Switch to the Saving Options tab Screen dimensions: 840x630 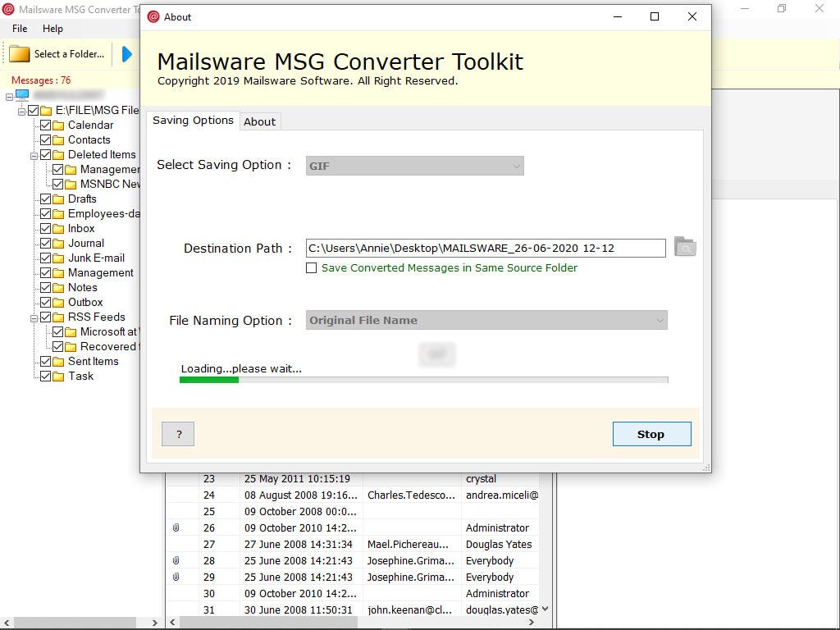coord(193,121)
